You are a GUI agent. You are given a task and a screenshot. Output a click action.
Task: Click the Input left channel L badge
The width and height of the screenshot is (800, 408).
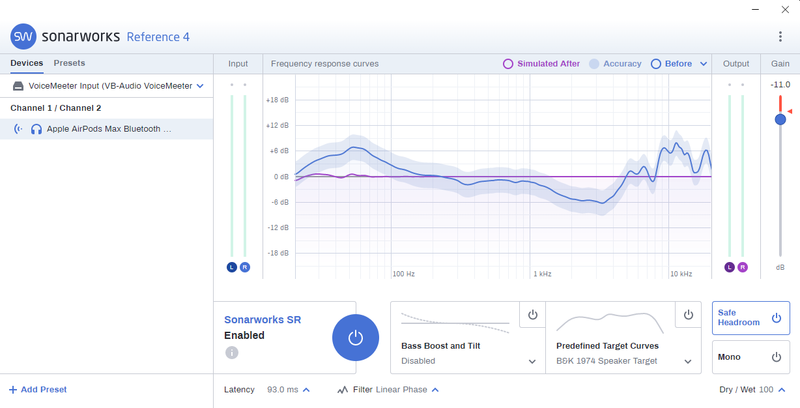tap(232, 267)
